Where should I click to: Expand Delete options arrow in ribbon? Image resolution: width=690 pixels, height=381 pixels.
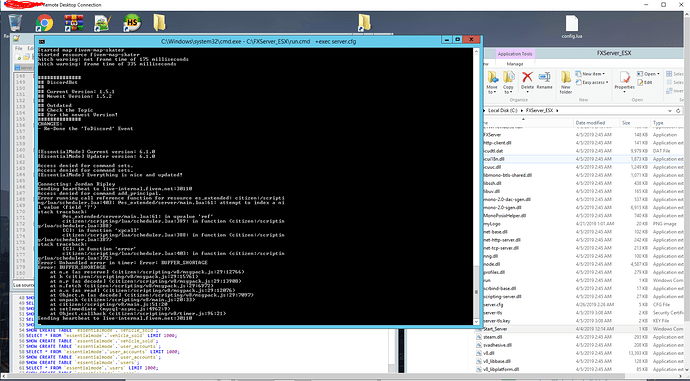click(527, 92)
